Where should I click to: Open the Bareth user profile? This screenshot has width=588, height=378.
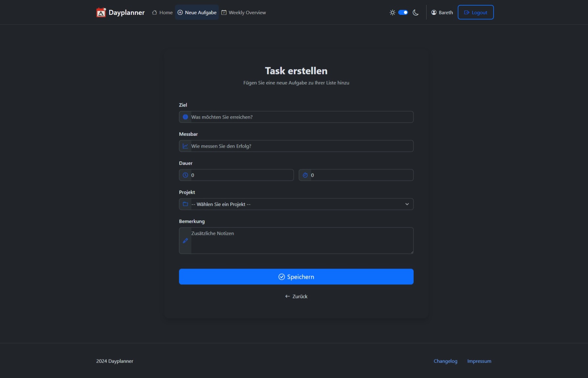pyautogui.click(x=442, y=13)
